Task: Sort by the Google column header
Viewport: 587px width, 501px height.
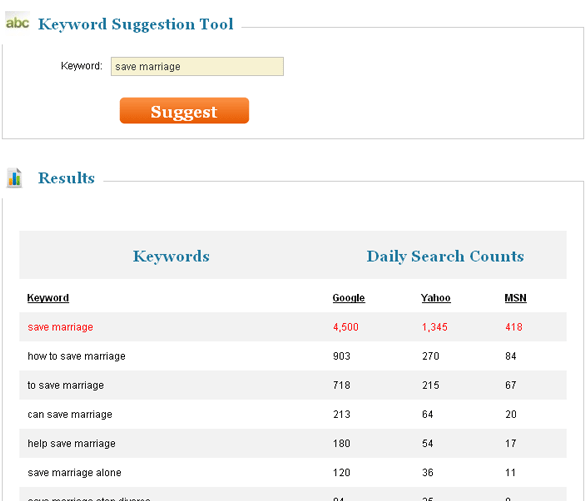Action: click(x=349, y=298)
